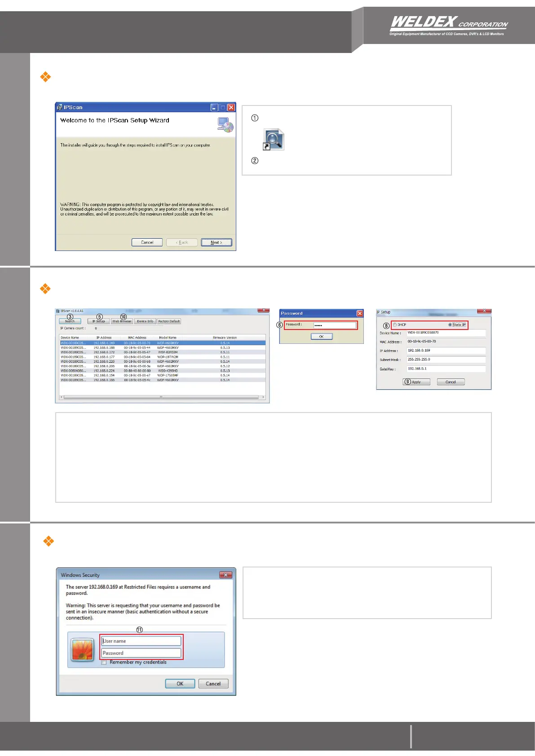Click the Password field in Windows Security

tap(141, 653)
